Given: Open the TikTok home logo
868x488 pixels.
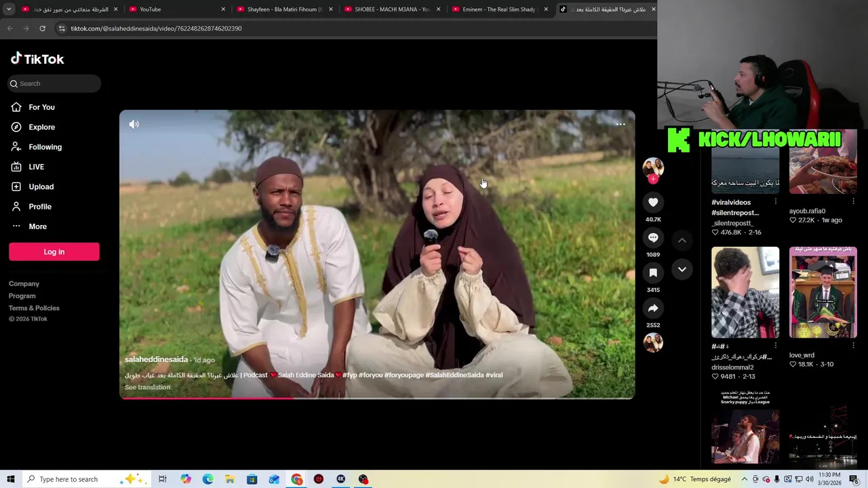Looking at the screenshot, I should [37, 59].
